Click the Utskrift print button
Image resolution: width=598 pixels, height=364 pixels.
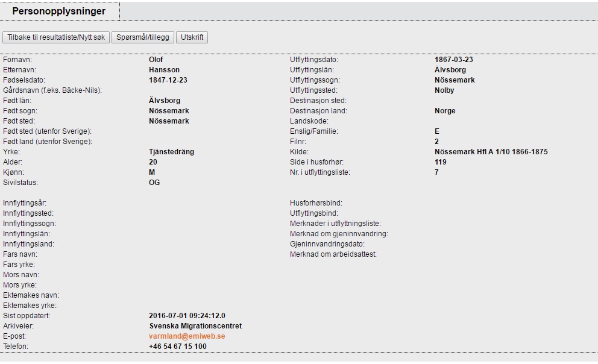(192, 37)
